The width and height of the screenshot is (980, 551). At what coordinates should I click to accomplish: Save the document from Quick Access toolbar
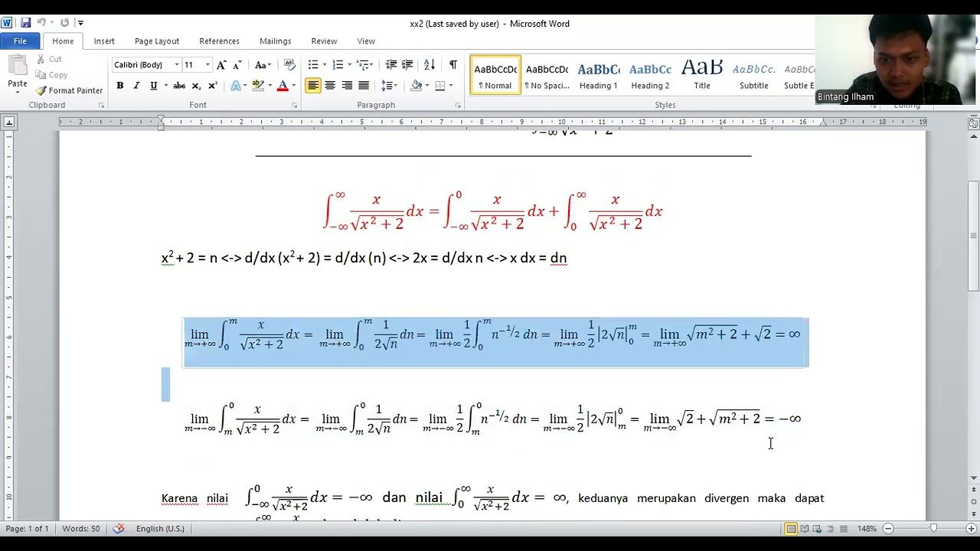tap(25, 23)
